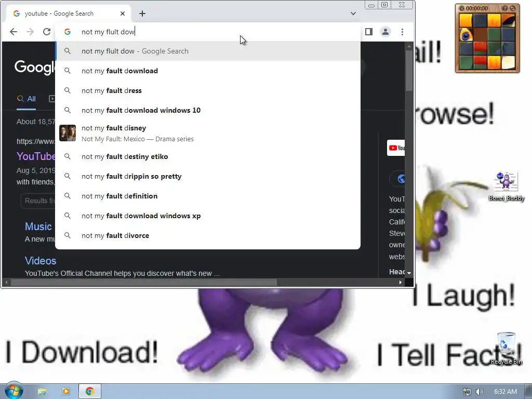
Task: Open the Videos sitelink
Action: 41,261
